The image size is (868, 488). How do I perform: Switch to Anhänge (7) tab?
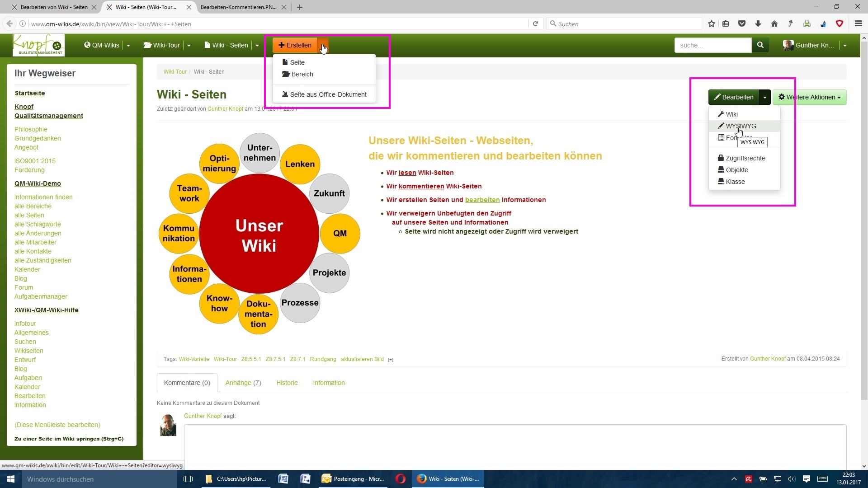click(243, 383)
